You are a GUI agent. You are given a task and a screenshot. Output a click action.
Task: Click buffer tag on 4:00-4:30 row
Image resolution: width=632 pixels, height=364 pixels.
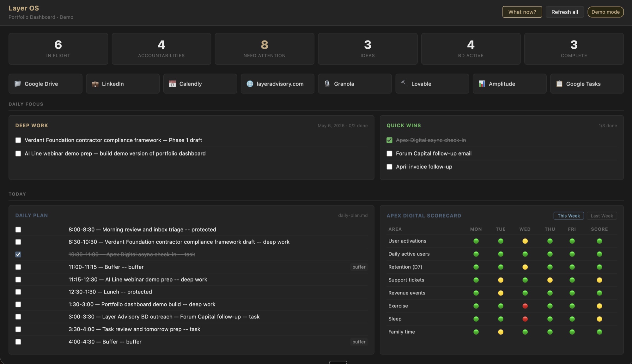(359, 342)
